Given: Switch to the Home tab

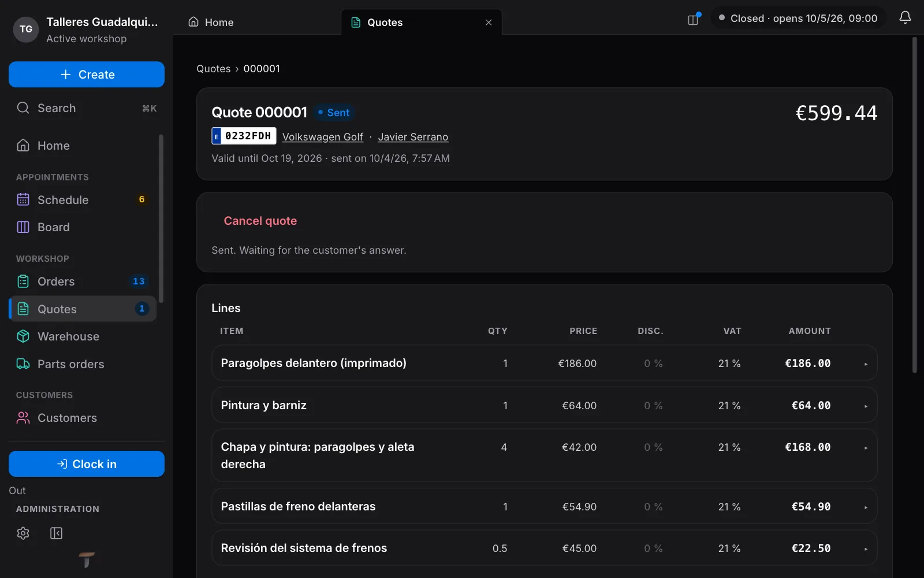Looking at the screenshot, I should pyautogui.click(x=211, y=23).
